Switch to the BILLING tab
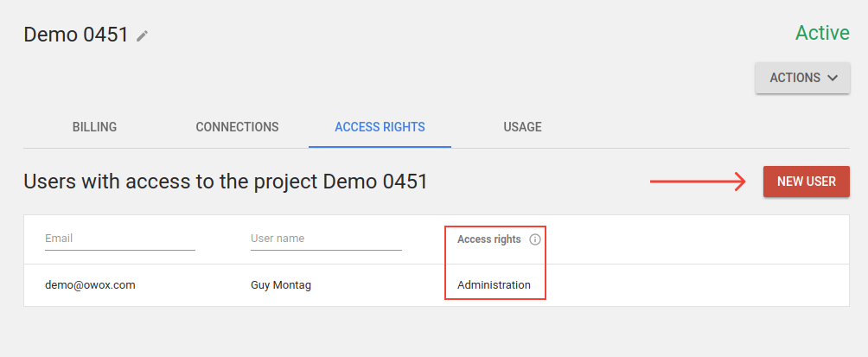This screenshot has width=868, height=357. 94,127
